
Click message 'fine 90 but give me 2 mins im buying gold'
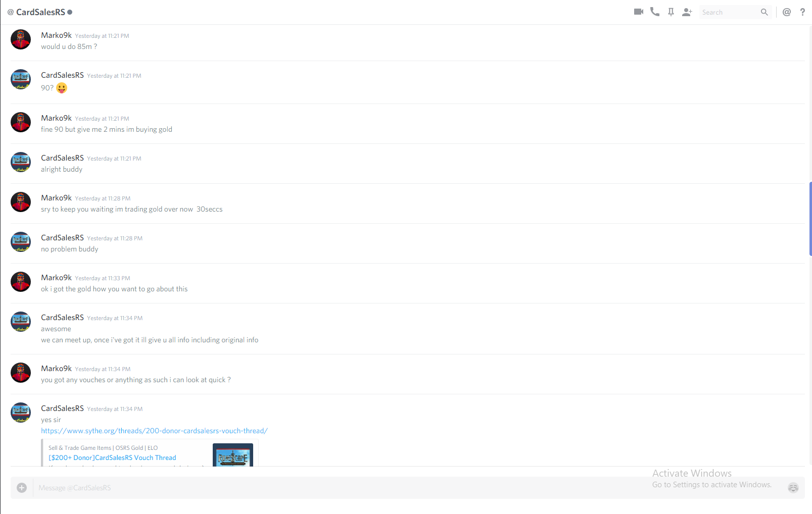coord(107,129)
